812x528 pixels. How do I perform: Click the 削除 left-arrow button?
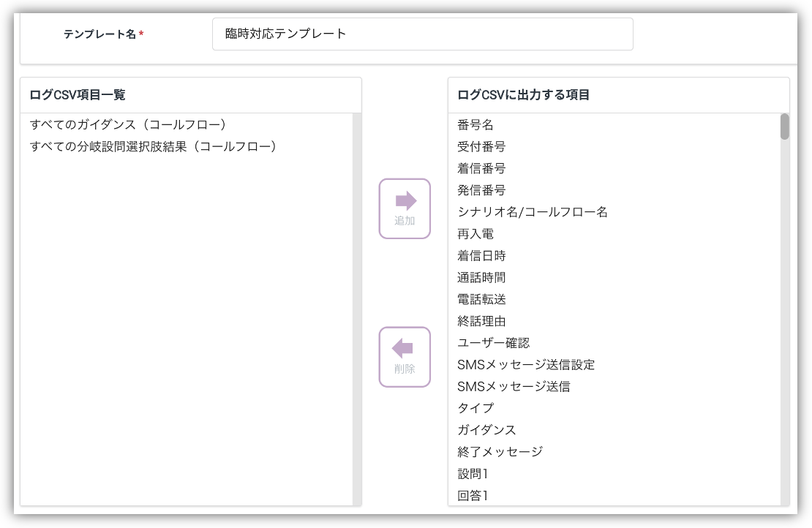coord(405,357)
